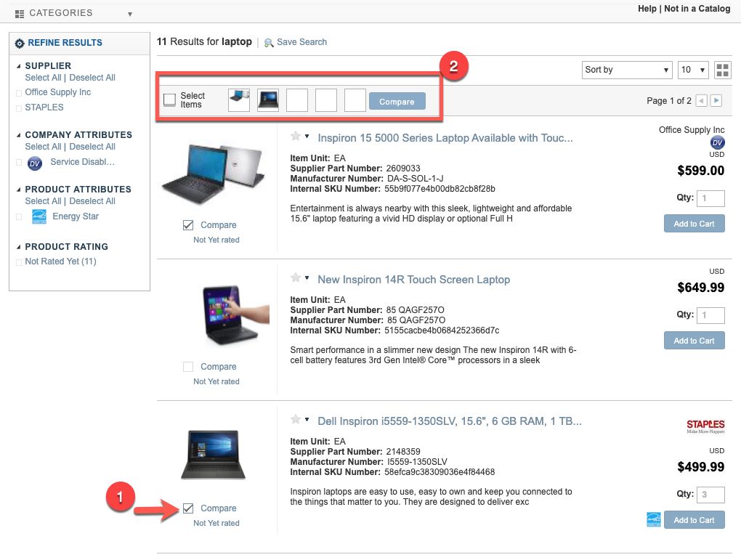Viewport: 741px width, 560px height.
Task: Open New Inspiron 14R Touch Screen Laptop link
Action: point(414,280)
